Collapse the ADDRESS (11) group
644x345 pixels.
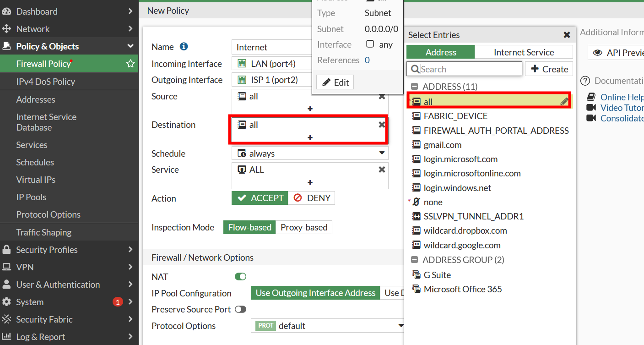click(415, 87)
